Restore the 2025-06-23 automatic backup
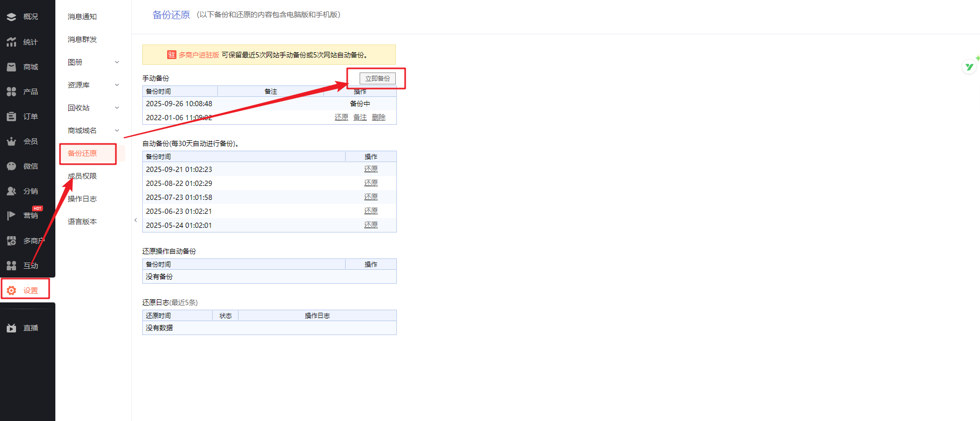 (x=371, y=211)
